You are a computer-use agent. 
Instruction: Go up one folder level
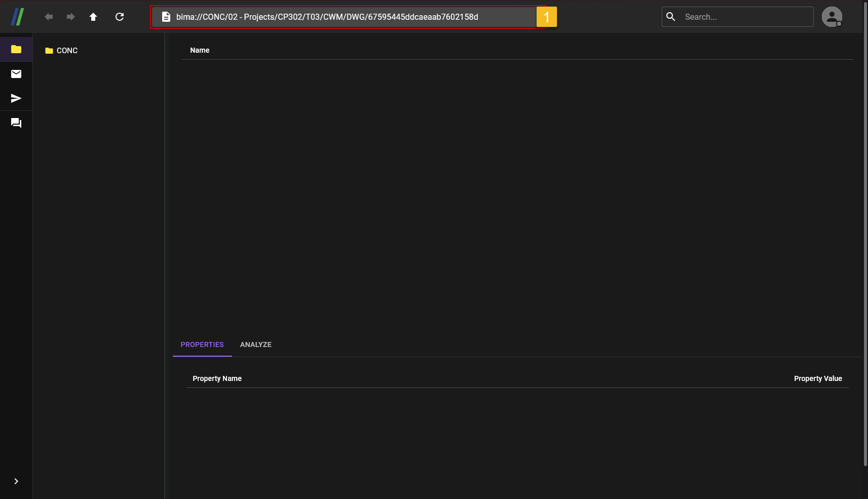pyautogui.click(x=93, y=17)
